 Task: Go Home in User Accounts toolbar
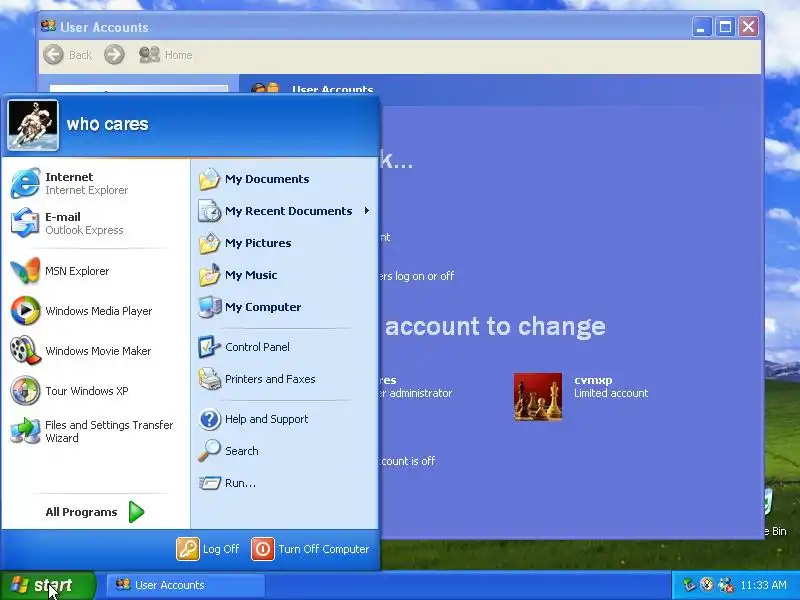[x=165, y=55]
